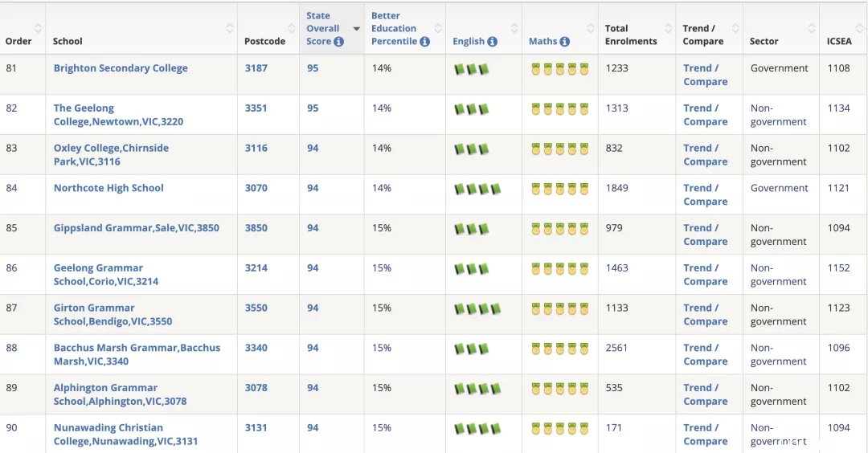868x453 pixels.
Task: Click Maths medal icons for The Geelong College
Action: coord(559,109)
